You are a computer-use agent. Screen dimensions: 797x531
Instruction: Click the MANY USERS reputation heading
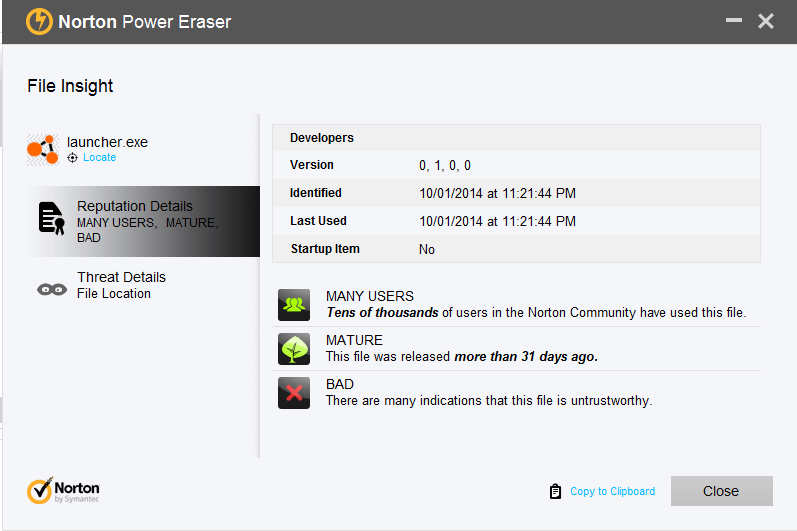pos(370,296)
